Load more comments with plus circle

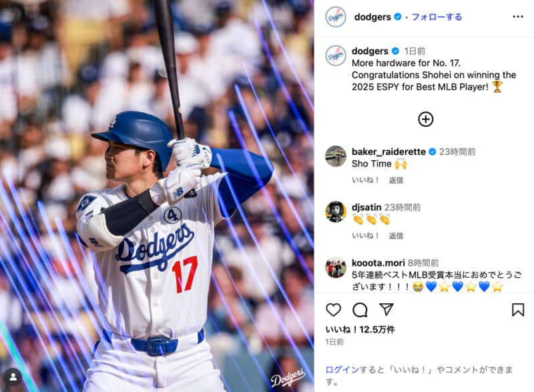pyautogui.click(x=425, y=119)
